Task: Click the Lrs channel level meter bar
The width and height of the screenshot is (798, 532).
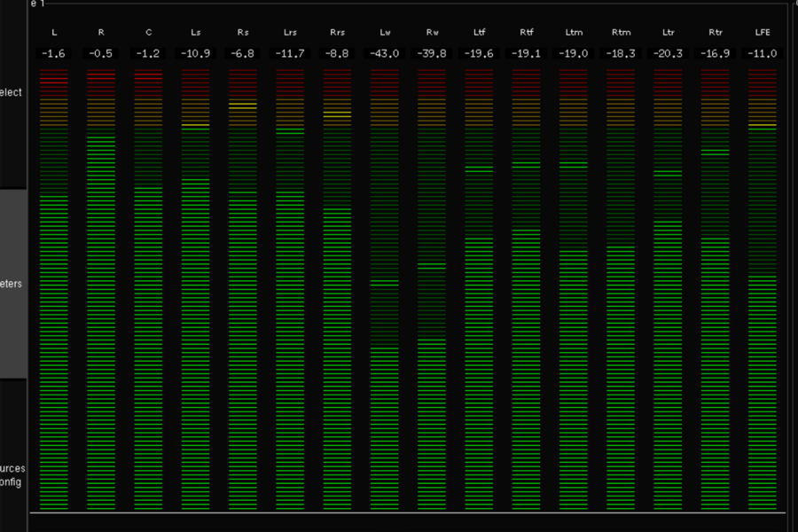Action: (x=290, y=355)
